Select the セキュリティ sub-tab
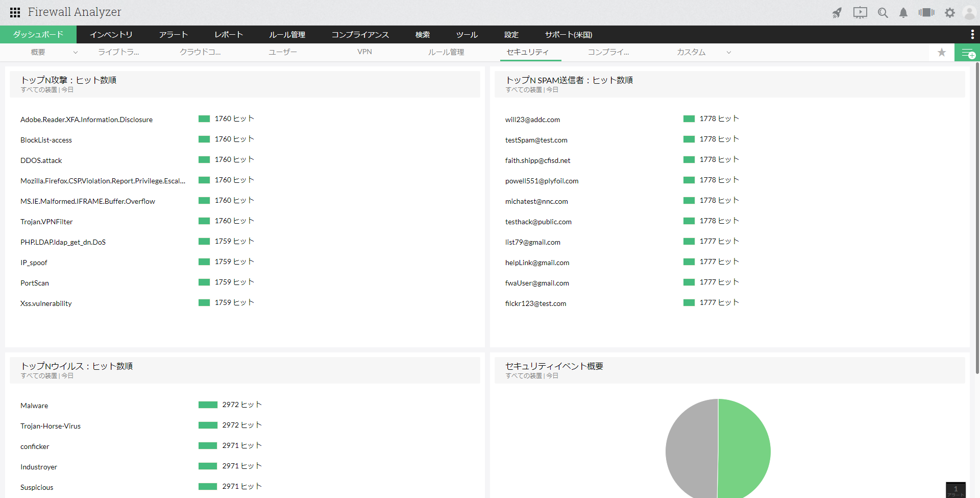This screenshot has width=980, height=498. click(528, 52)
